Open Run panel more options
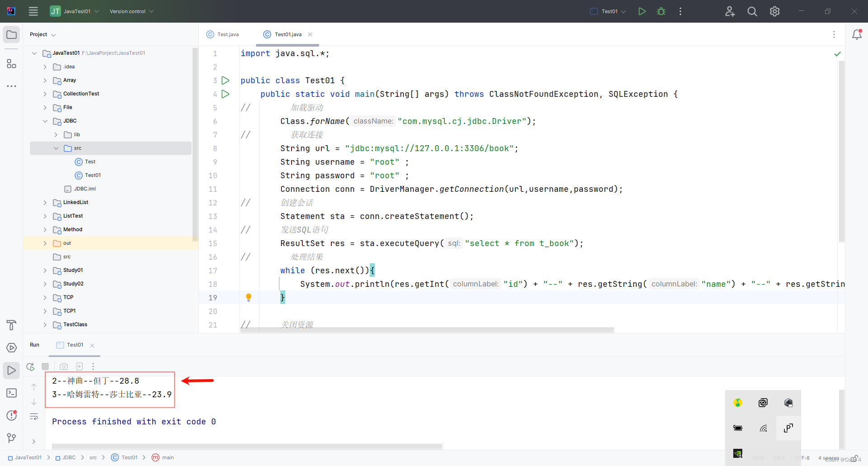This screenshot has height=466, width=868. [x=93, y=366]
